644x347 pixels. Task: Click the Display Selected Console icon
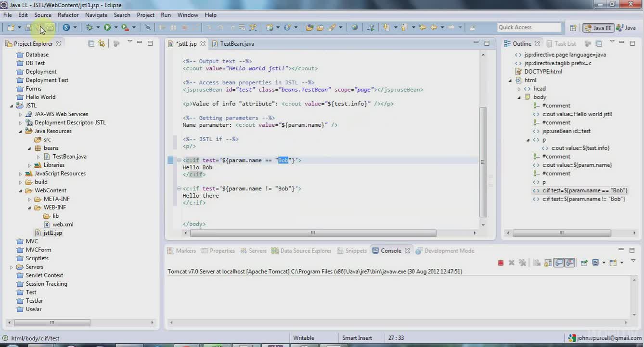(x=595, y=263)
